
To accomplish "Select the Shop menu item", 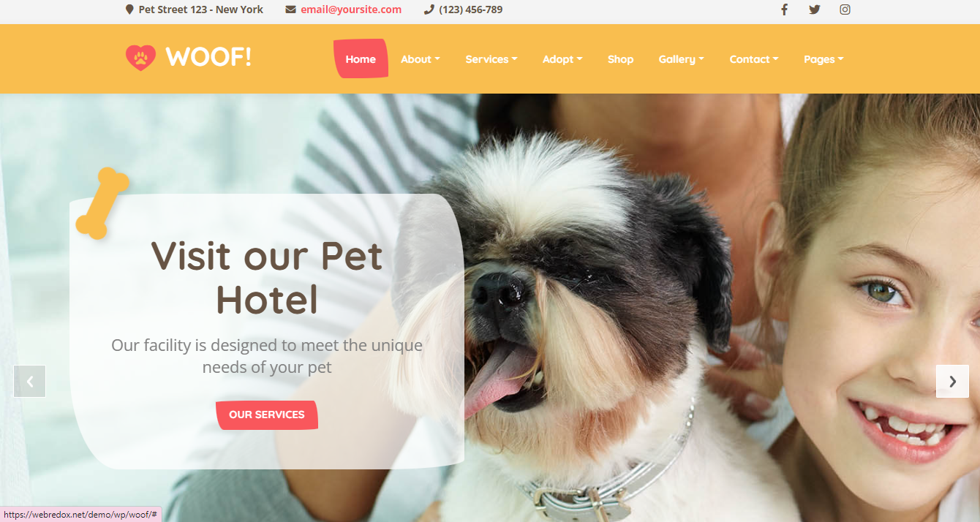I will [x=620, y=59].
